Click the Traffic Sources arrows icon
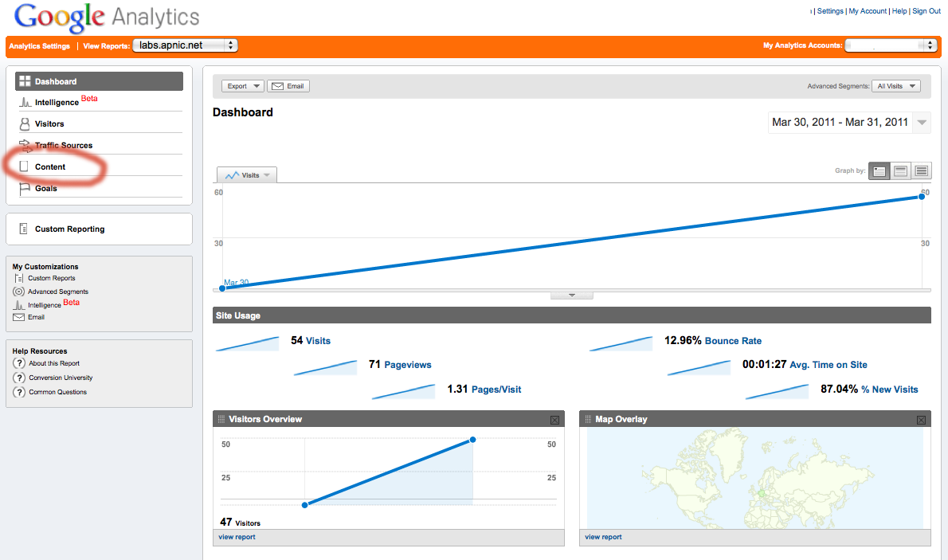 (25, 145)
